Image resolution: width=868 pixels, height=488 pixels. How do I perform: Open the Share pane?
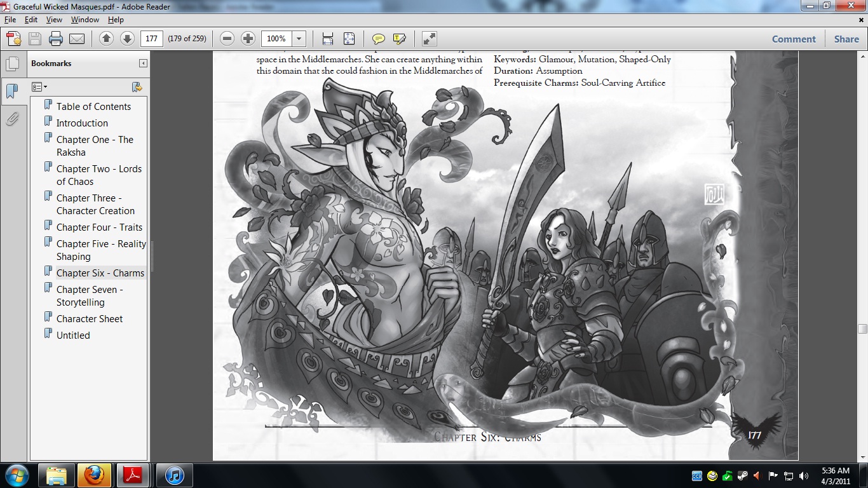[x=846, y=39]
